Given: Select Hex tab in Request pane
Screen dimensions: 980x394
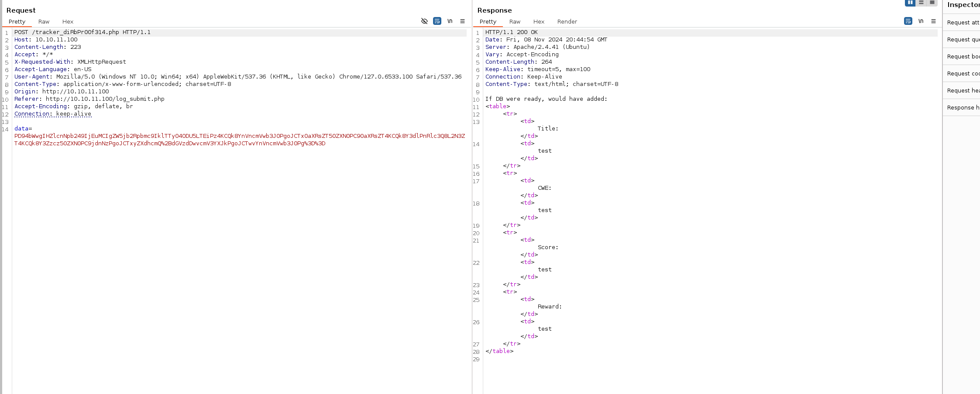Looking at the screenshot, I should click(68, 21).
